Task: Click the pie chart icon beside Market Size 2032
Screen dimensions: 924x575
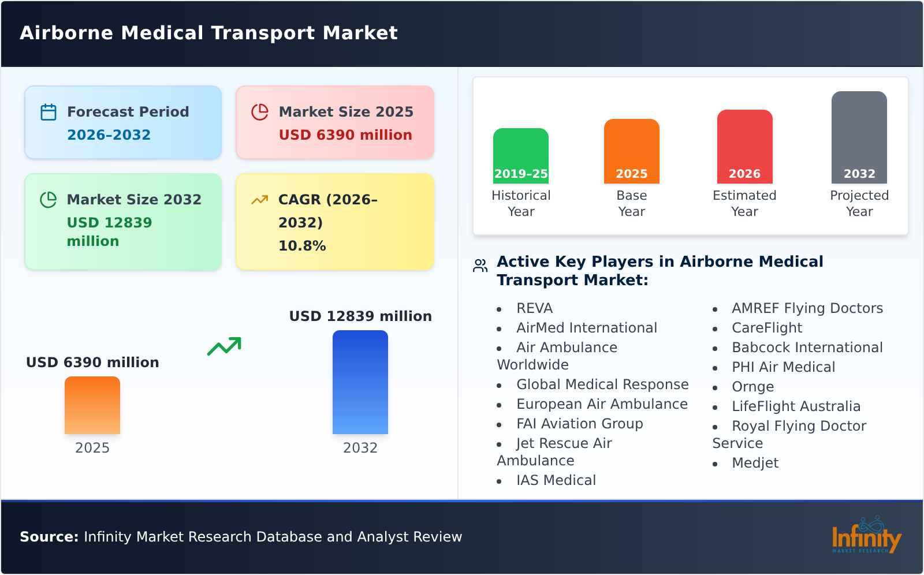Action: click(48, 200)
